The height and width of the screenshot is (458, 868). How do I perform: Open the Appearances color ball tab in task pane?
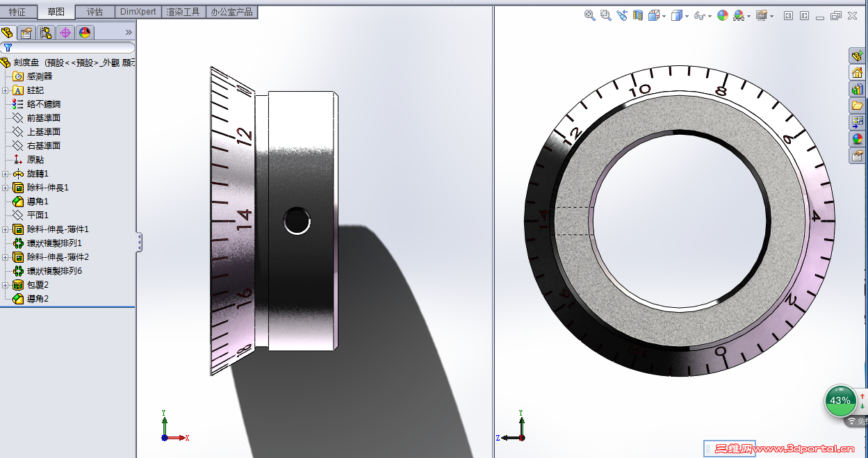coord(858,139)
